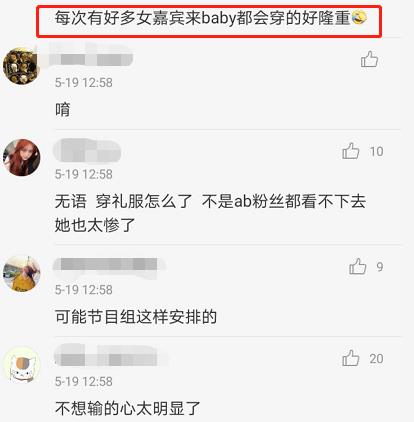The image size is (414, 422).
Task: Open the cat cartoon avatar profile
Action: point(22,365)
